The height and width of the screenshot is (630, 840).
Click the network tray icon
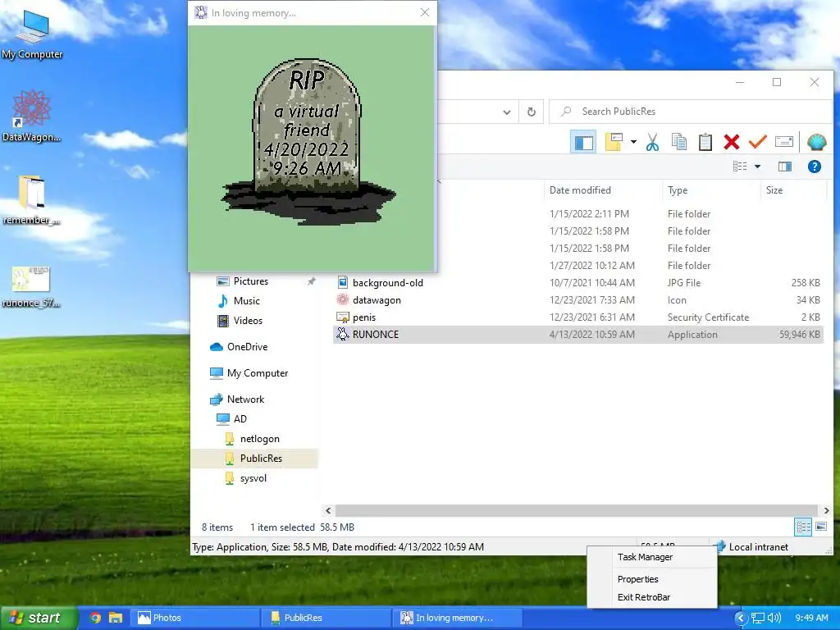(x=757, y=618)
